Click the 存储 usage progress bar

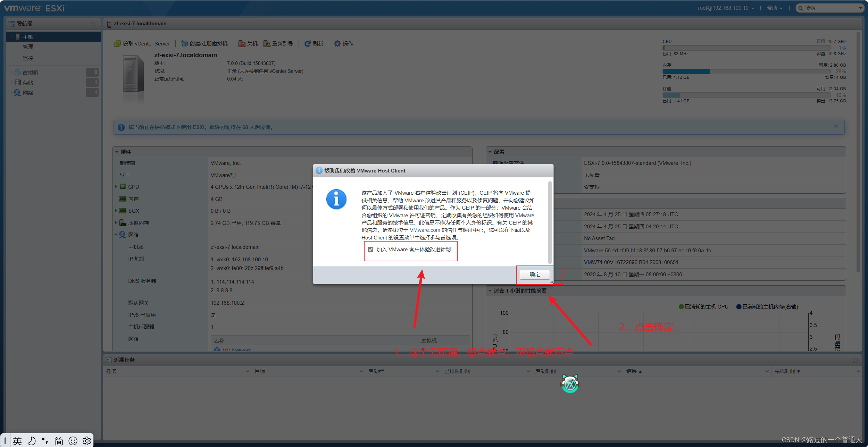[746, 95]
